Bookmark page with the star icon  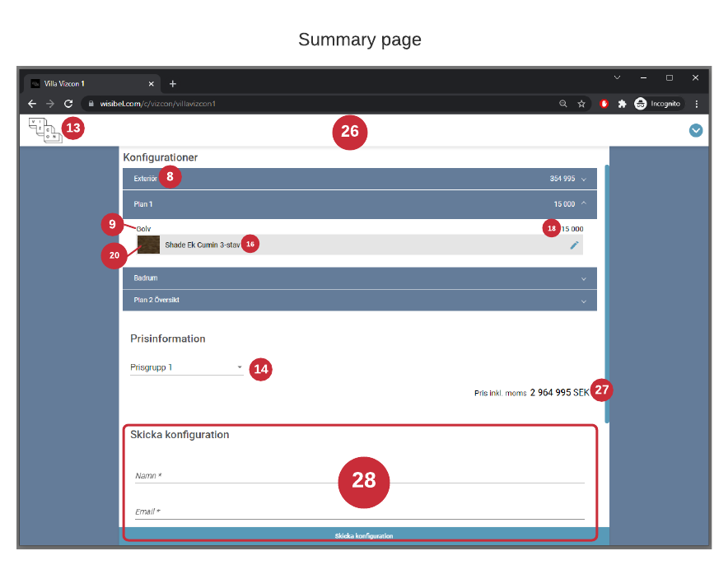581,104
